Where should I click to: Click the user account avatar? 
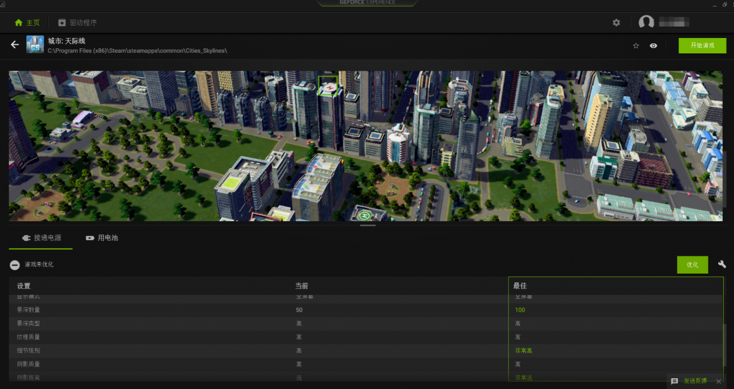(x=646, y=22)
